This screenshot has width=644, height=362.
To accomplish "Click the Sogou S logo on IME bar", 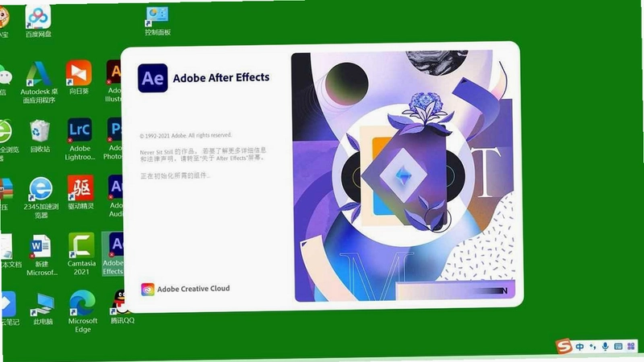I will coord(563,346).
